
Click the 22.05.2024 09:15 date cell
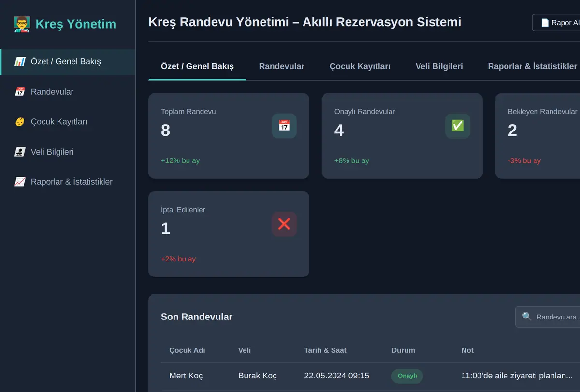click(337, 376)
